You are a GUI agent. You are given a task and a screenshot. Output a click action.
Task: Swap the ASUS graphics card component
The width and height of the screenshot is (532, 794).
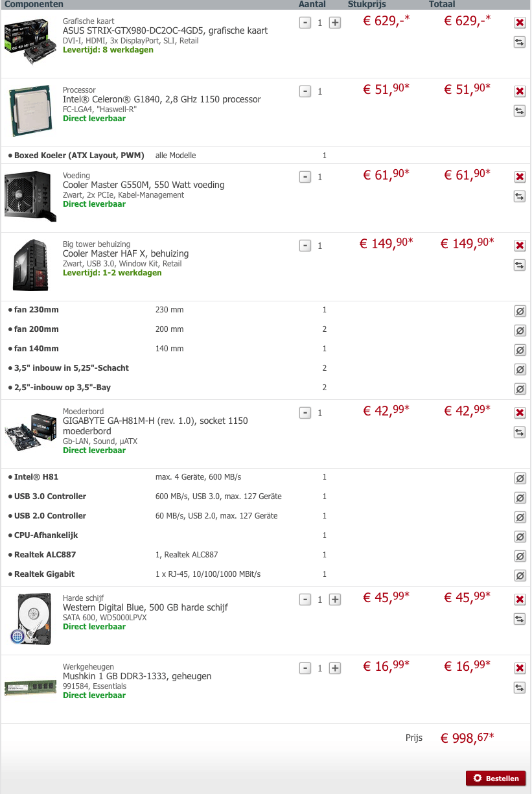click(520, 42)
